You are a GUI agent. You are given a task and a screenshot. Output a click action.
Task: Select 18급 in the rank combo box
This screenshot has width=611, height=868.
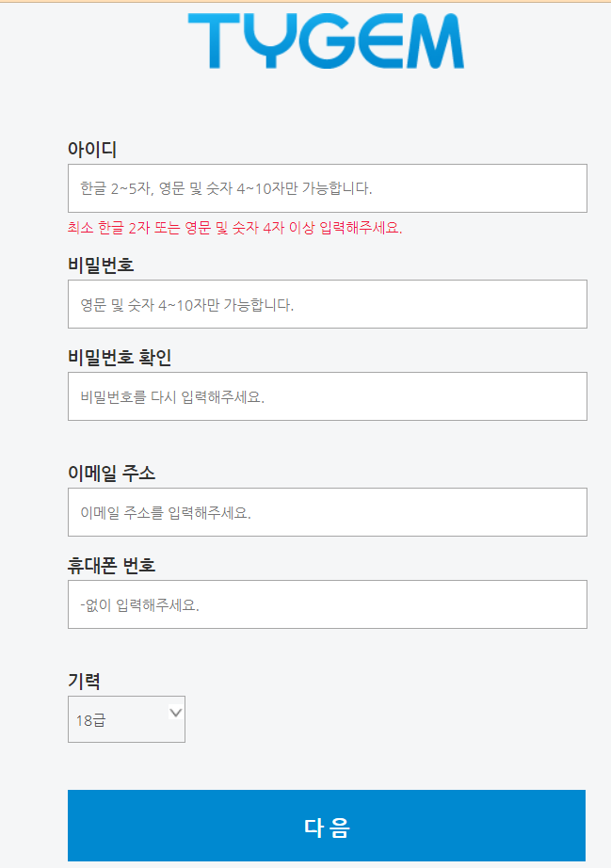coord(113,718)
